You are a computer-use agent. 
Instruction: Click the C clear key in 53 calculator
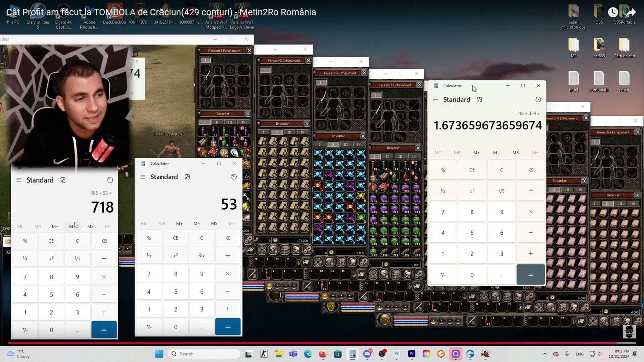[202, 238]
